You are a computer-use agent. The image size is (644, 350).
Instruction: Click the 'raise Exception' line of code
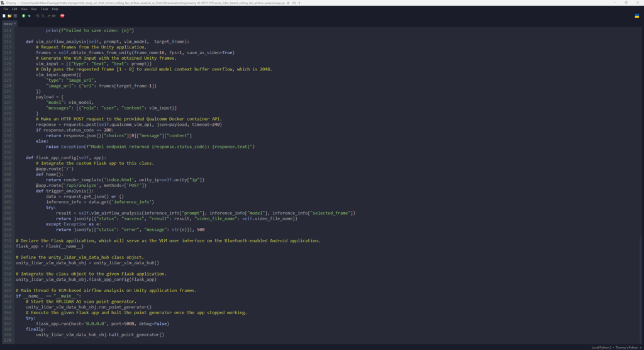click(150, 147)
